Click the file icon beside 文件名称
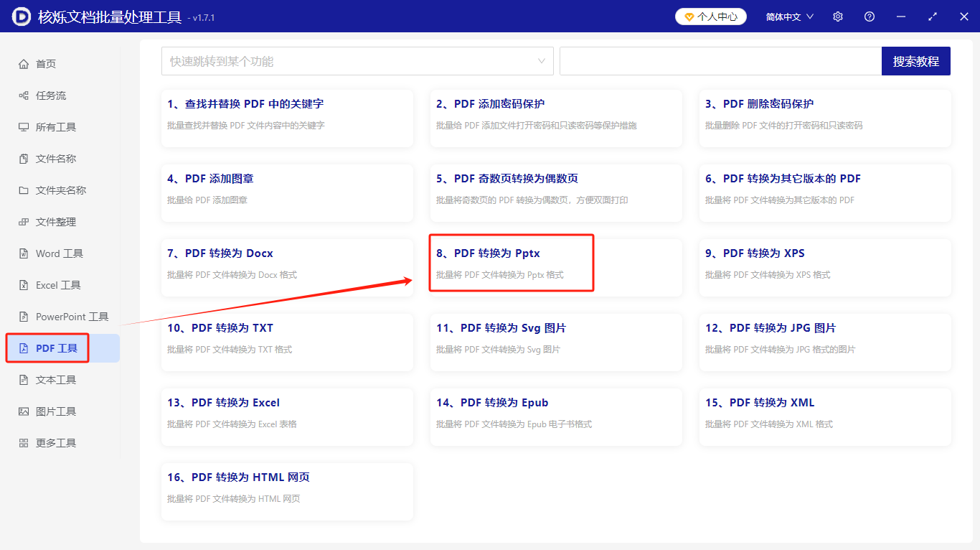The height and width of the screenshot is (550, 980). 24,159
